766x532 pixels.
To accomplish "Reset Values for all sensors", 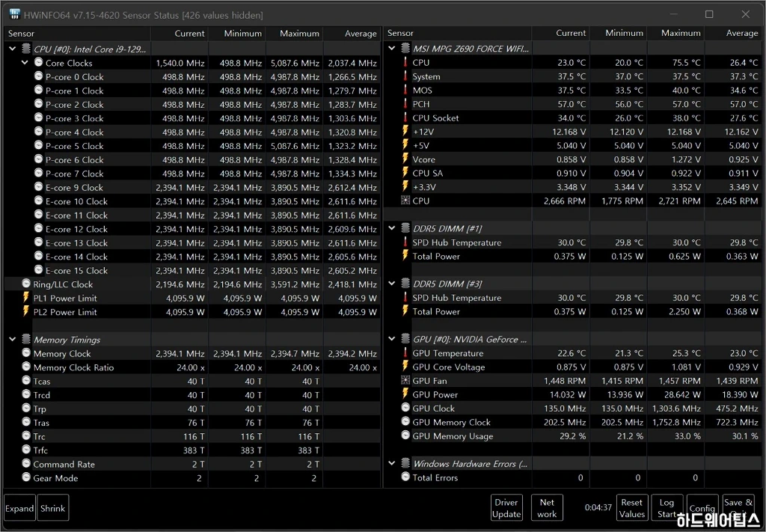I will click(631, 508).
